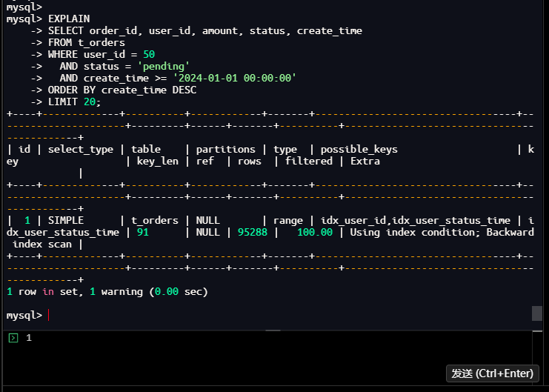Place cursor at the empty mysql> prompt
The height and width of the screenshot is (392, 549).
pos(48,315)
